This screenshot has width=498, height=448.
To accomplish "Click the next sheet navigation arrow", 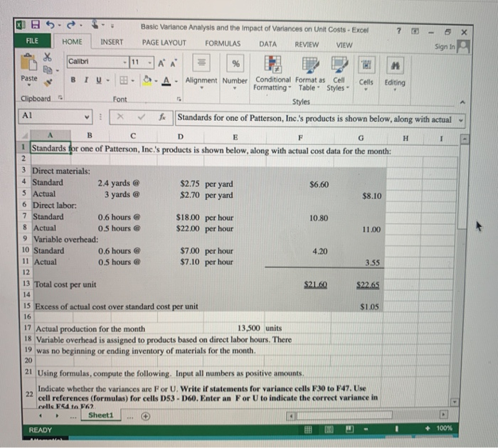I will point(57,415).
